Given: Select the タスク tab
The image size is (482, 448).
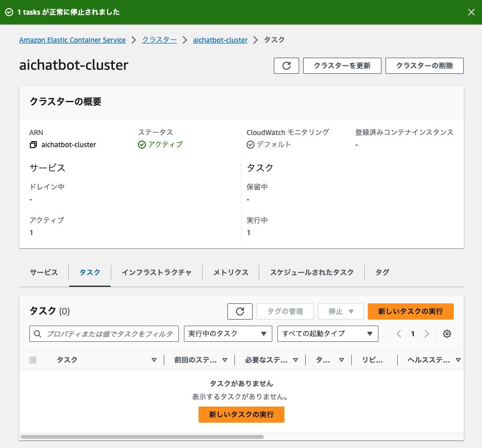Looking at the screenshot, I should coord(90,273).
